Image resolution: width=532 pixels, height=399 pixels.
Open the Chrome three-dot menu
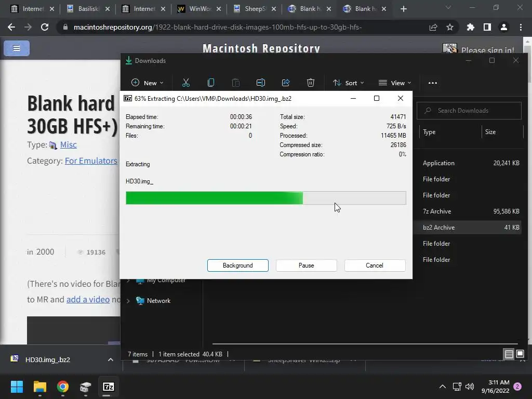click(521, 27)
